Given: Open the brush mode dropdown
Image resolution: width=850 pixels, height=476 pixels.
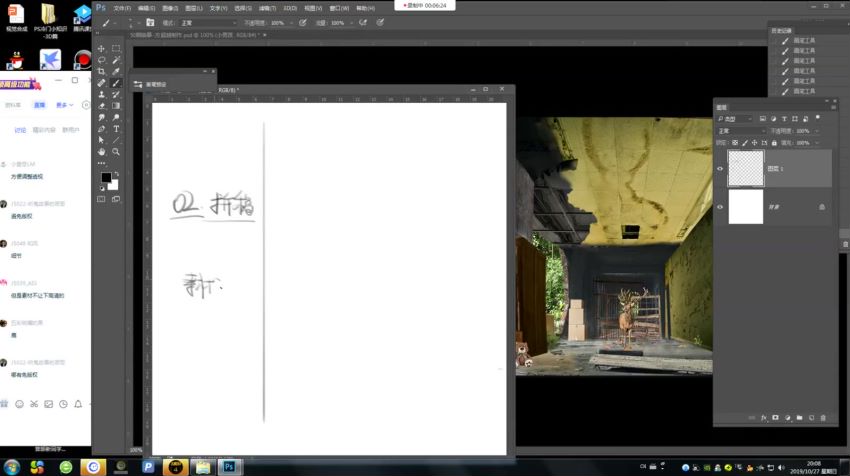Looking at the screenshot, I should coord(209,23).
